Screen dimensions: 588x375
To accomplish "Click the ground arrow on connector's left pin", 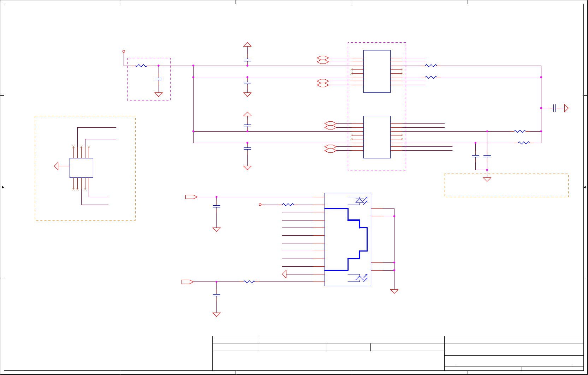I will click(285, 274).
